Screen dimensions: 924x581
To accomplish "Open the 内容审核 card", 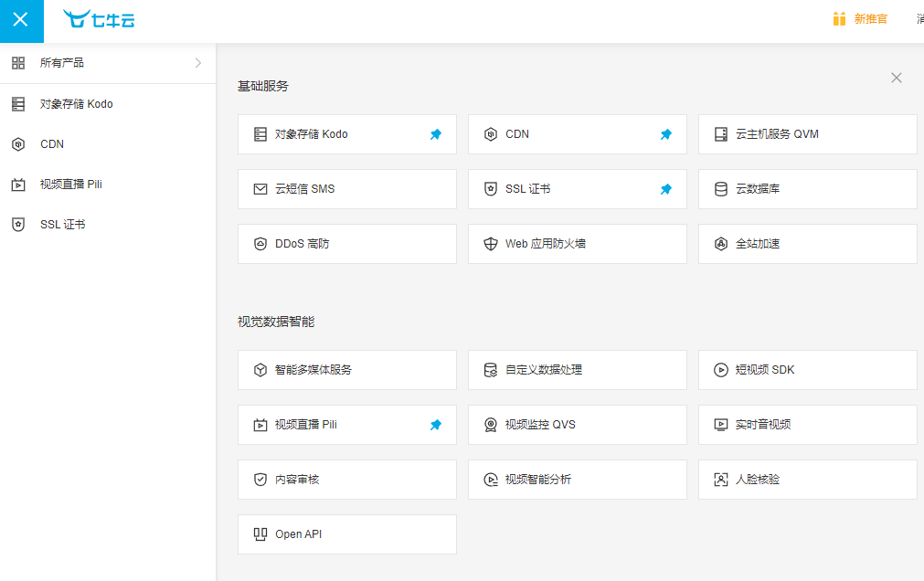I will tap(347, 480).
